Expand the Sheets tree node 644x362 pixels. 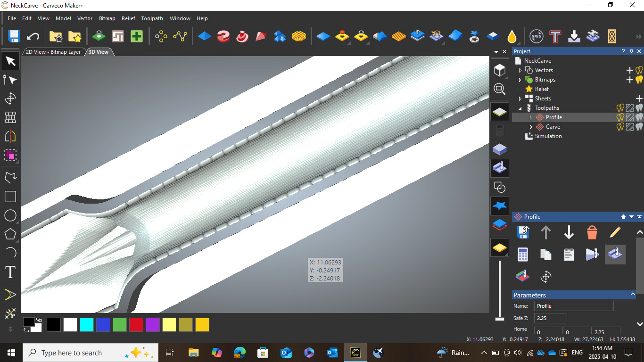[520, 99]
